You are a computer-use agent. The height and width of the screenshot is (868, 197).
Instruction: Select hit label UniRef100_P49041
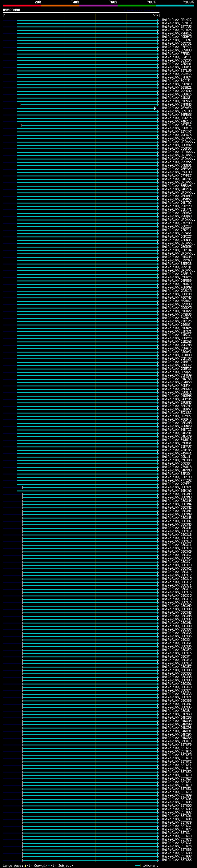pos(177,453)
